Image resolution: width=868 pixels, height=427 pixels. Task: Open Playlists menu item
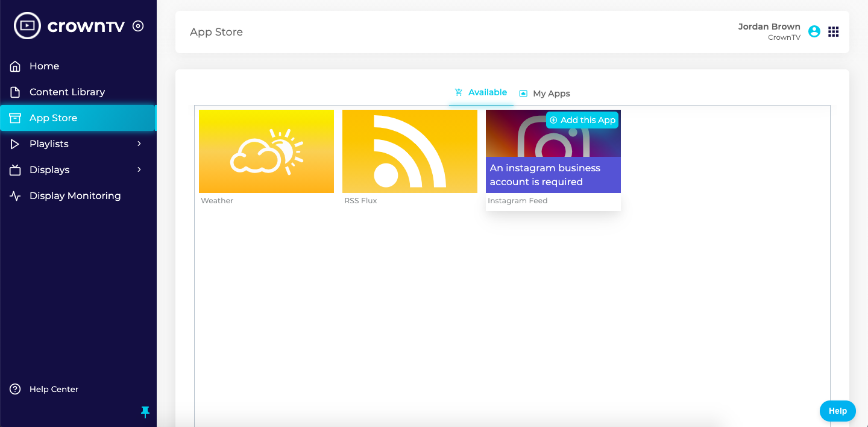tap(78, 144)
